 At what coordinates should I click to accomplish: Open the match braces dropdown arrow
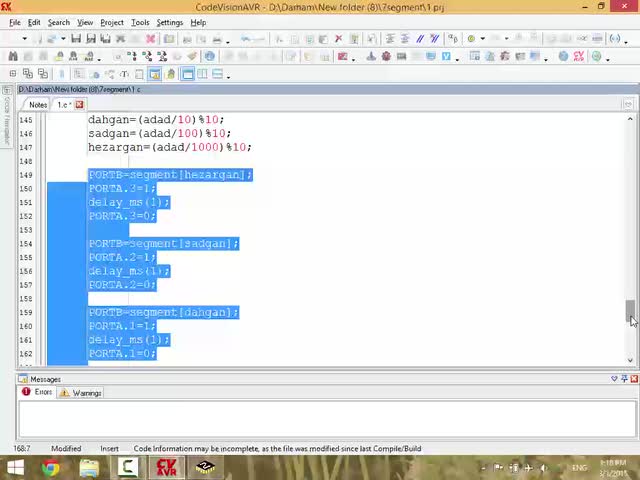coord(626,40)
